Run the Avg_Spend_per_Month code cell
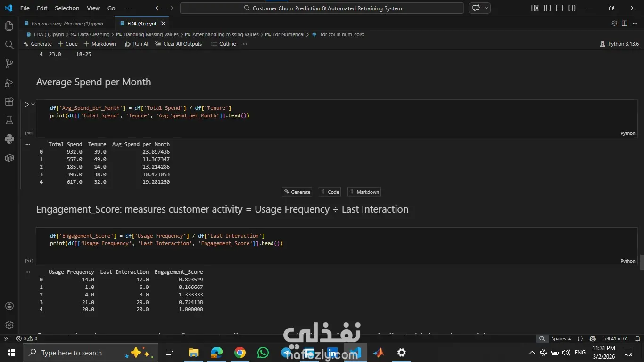The height and width of the screenshot is (362, 644). (x=27, y=104)
